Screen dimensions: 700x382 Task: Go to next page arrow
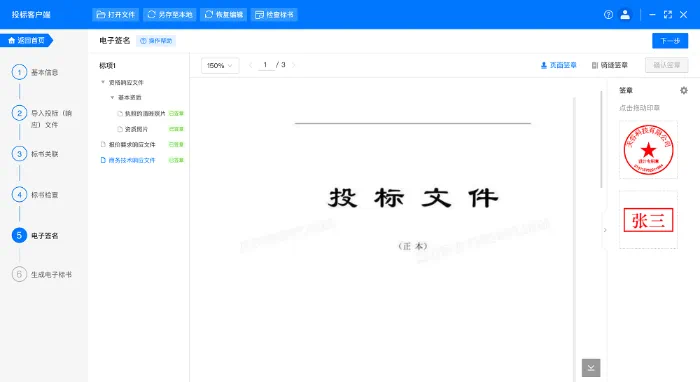(x=293, y=65)
